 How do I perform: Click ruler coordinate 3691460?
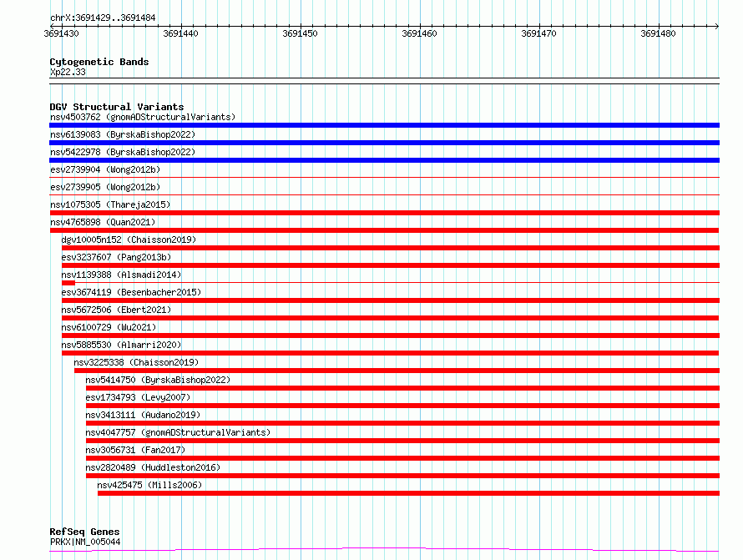click(419, 33)
